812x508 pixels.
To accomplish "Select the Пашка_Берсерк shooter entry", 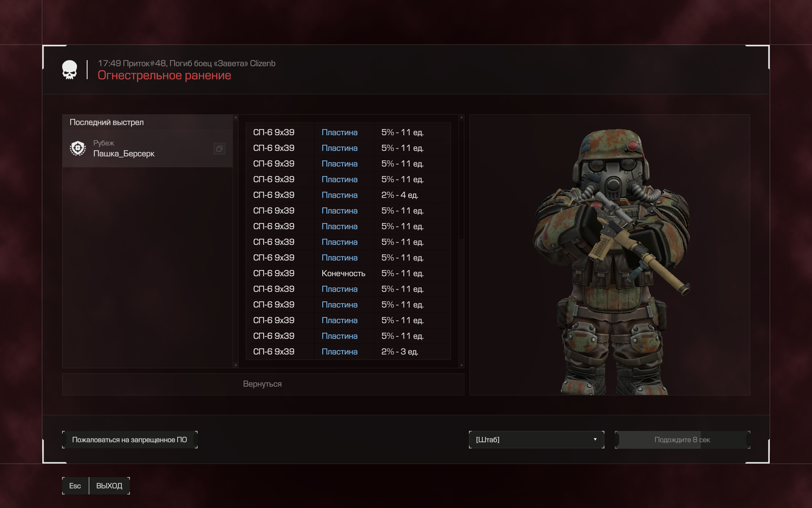I will click(x=147, y=149).
